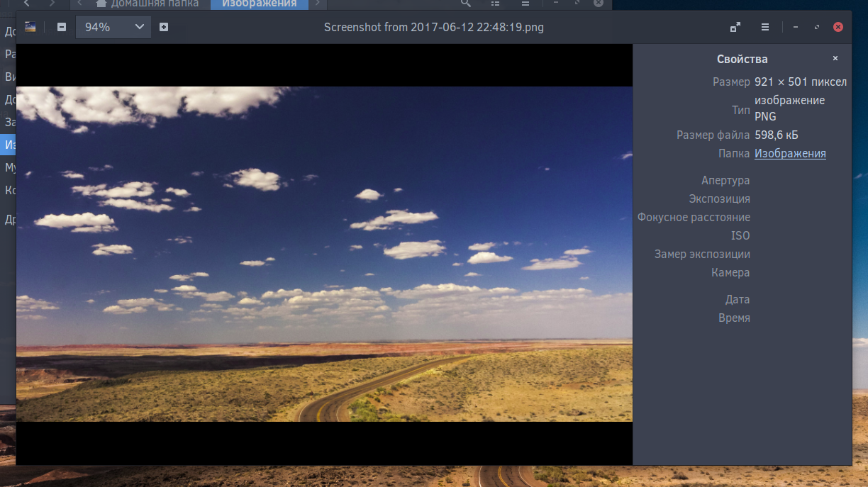The image size is (868, 487).
Task: Click the Апертура label
Action: 725,180
